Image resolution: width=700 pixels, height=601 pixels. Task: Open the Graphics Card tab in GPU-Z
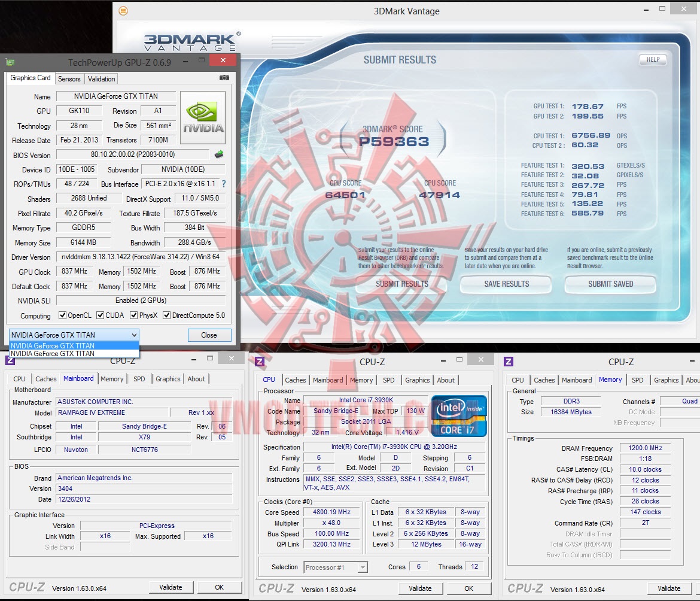coord(31,78)
